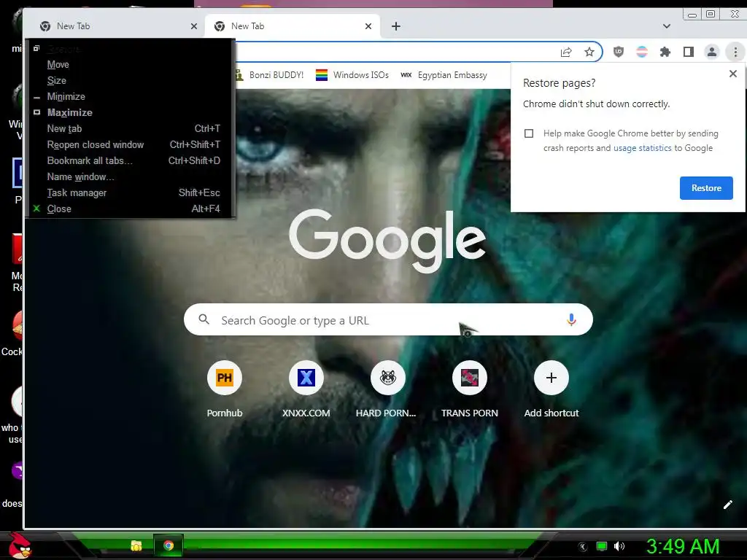The width and height of the screenshot is (747, 560).
Task: Choose Close from the window menu
Action: point(130,209)
